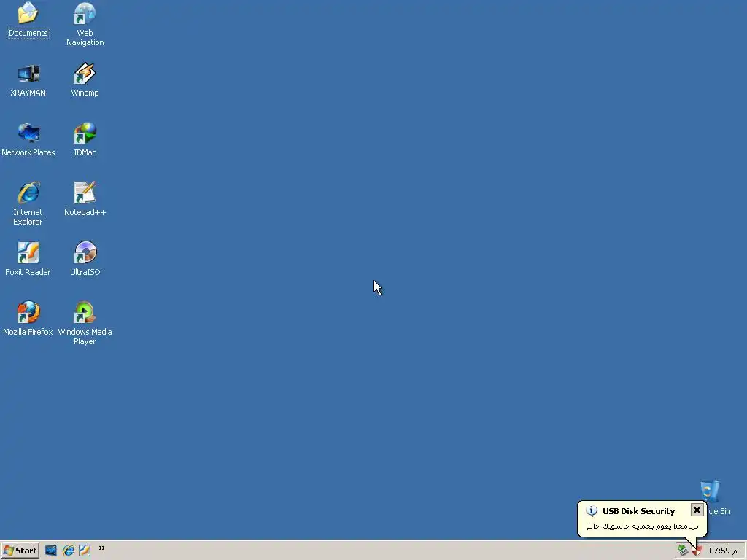The width and height of the screenshot is (747, 560).
Task: Select the Web Navigation shortcut
Action: [x=85, y=14]
